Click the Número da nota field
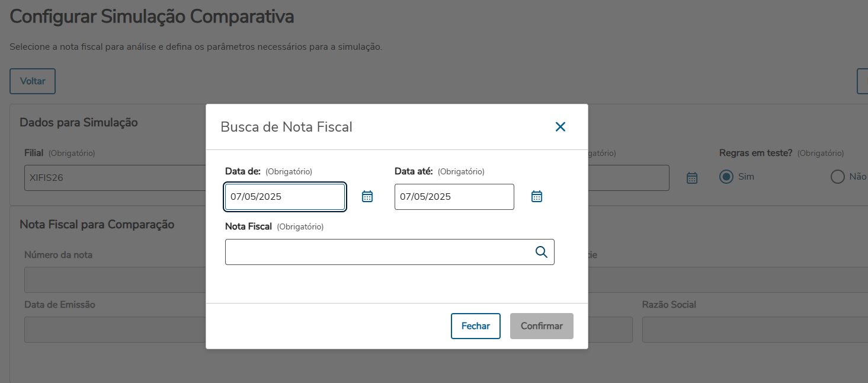The width and height of the screenshot is (868, 383). click(x=113, y=280)
